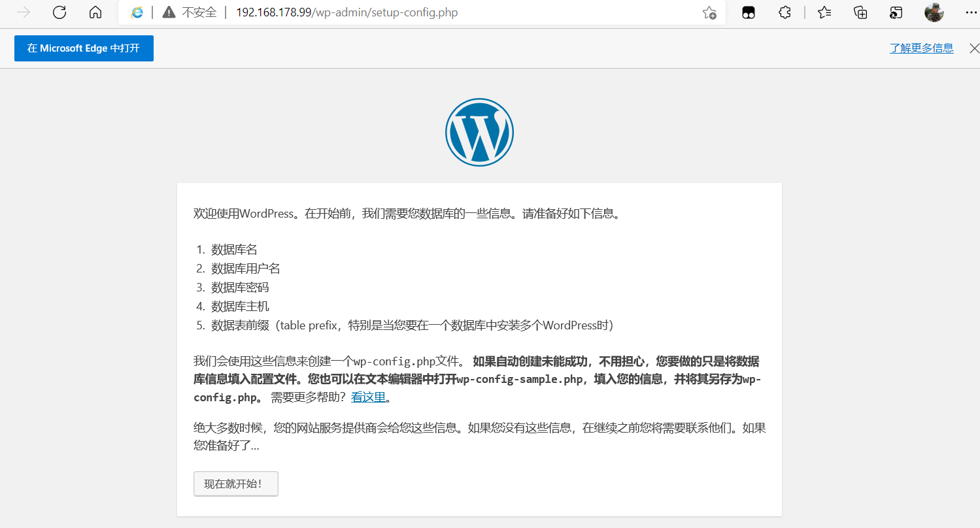Click the 数据库用户名 list item
The width and height of the screenshot is (980, 528).
[x=246, y=269]
